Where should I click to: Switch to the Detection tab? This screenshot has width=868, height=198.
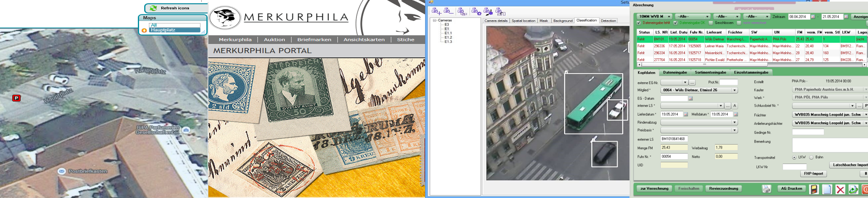[x=608, y=21]
